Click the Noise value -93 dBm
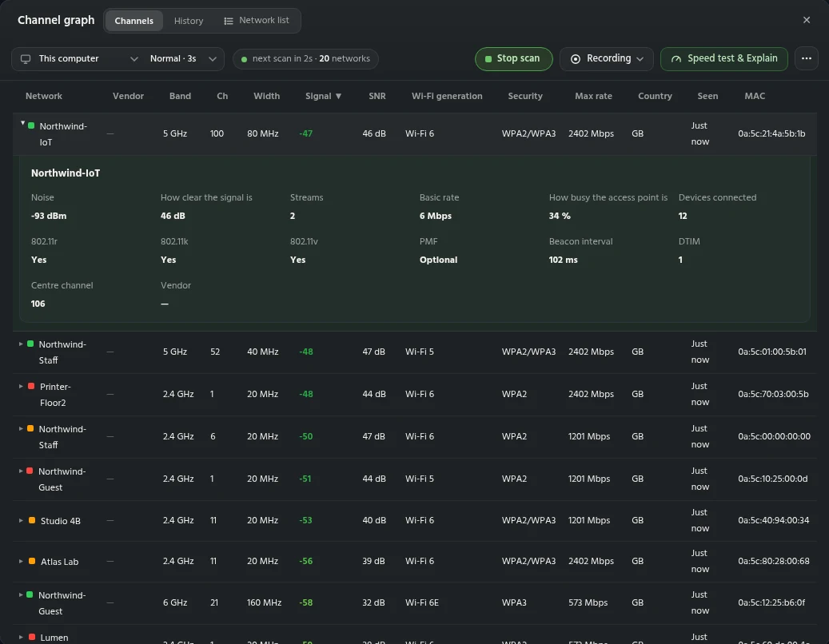The image size is (829, 644). tap(49, 216)
